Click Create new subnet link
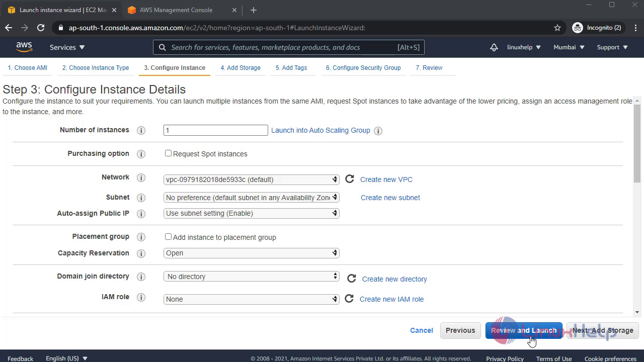The image size is (644, 362). pos(390,198)
